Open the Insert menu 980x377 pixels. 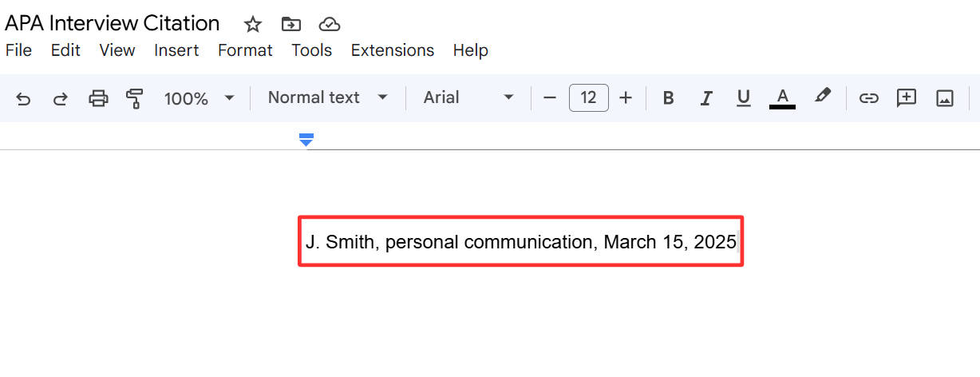point(176,50)
